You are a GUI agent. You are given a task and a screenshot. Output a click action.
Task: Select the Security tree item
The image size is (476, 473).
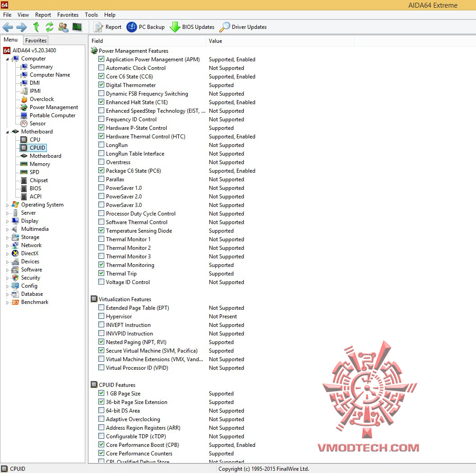(31, 278)
